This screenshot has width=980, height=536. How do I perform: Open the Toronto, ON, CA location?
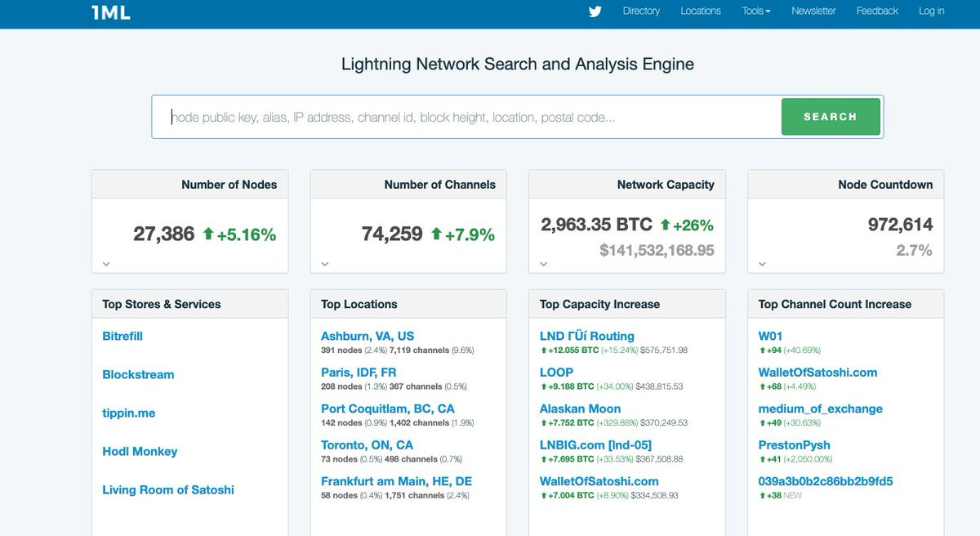367,444
